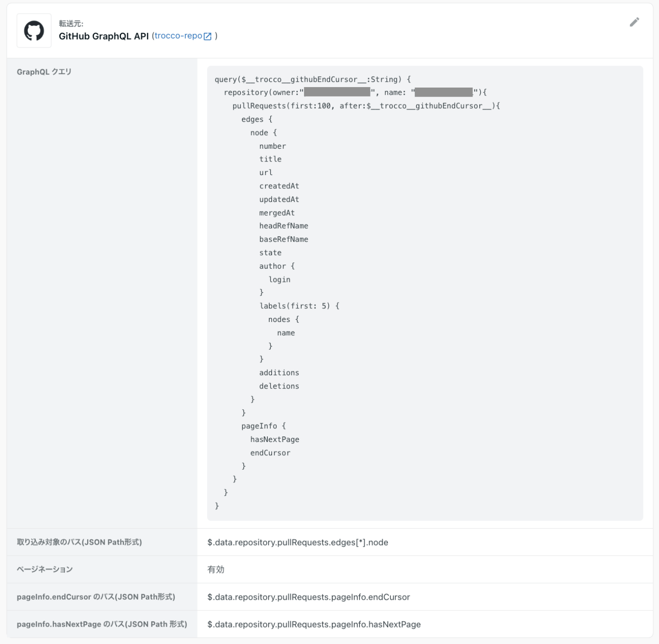Image resolution: width=659 pixels, height=644 pixels.
Task: Click the redacted repository name value
Action: (x=444, y=92)
